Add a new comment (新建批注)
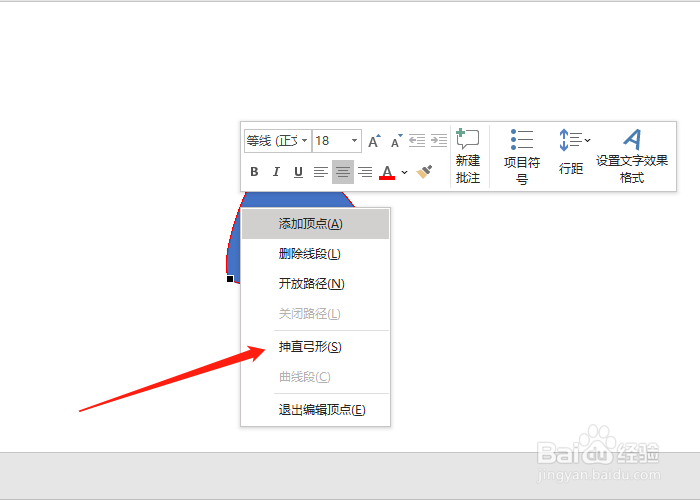The image size is (700, 500). click(x=468, y=156)
